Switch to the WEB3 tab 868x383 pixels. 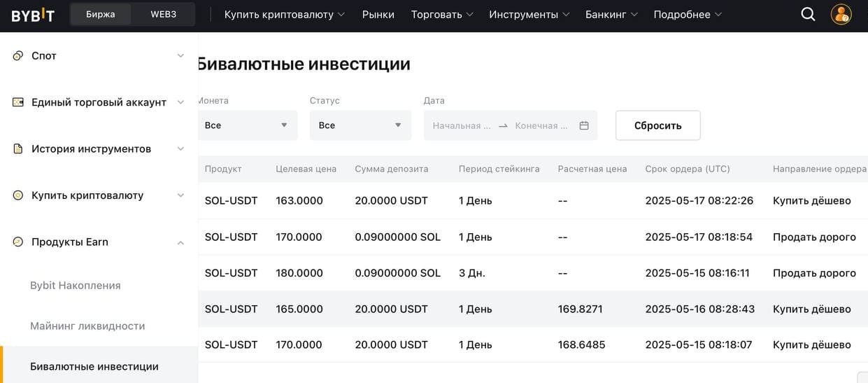coord(164,14)
